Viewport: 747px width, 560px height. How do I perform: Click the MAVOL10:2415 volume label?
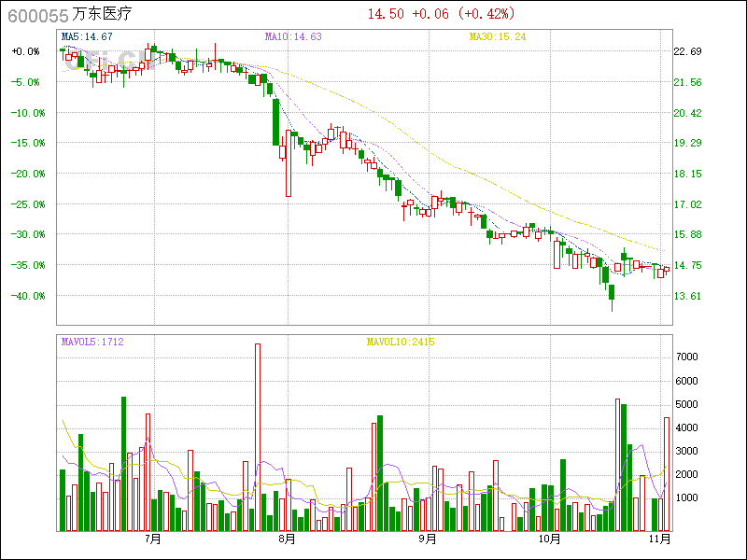point(400,342)
